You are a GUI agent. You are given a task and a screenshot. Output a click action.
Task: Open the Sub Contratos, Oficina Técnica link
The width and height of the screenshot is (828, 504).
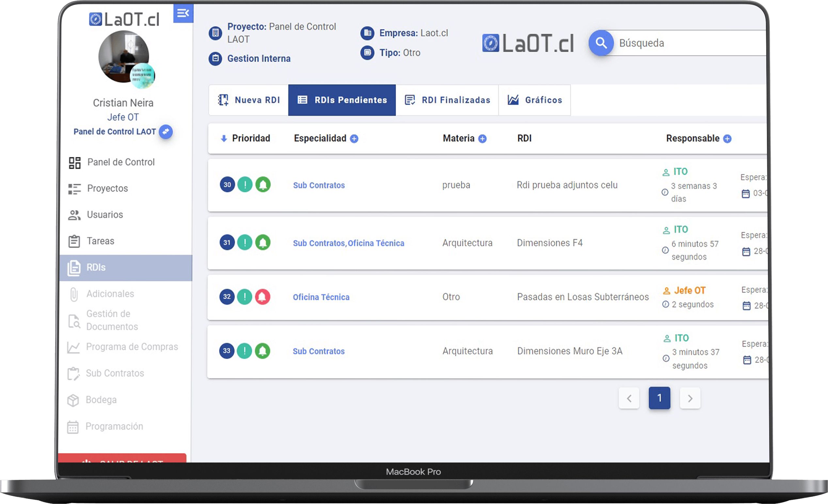coord(348,243)
